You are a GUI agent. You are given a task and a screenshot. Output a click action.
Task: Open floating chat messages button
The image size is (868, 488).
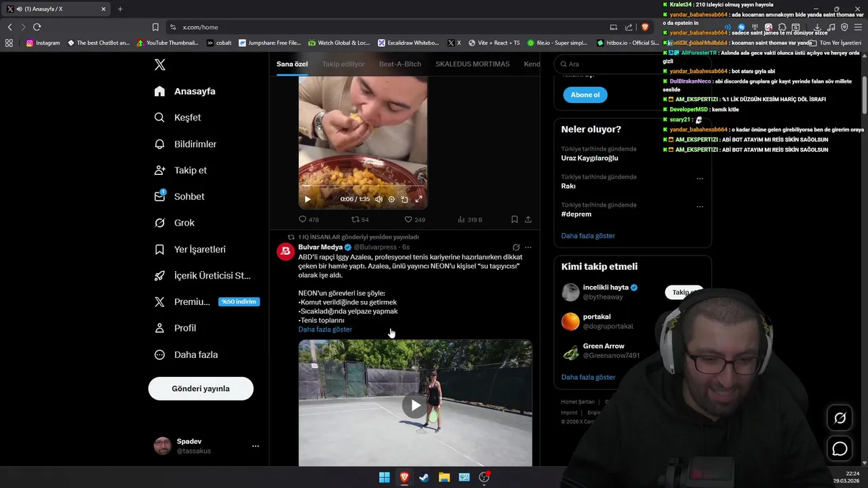point(840,449)
